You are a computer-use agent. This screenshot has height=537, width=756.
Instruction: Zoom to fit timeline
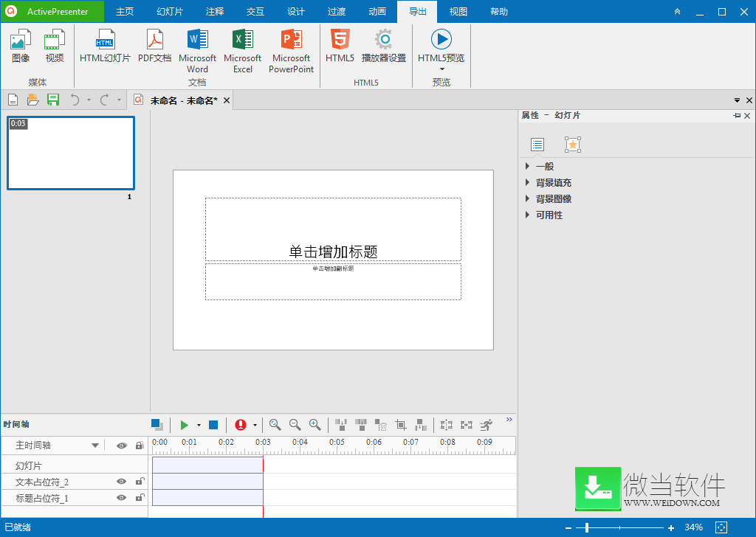coord(275,424)
